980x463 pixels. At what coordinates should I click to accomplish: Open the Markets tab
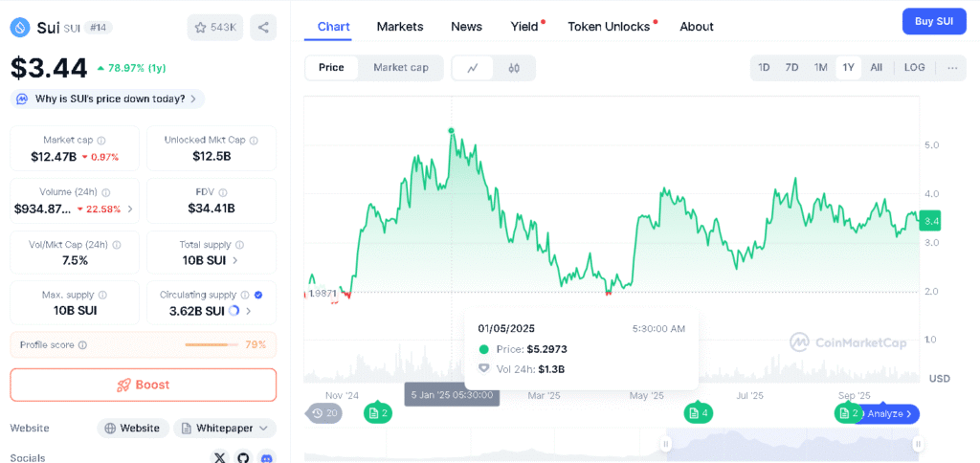click(x=400, y=27)
